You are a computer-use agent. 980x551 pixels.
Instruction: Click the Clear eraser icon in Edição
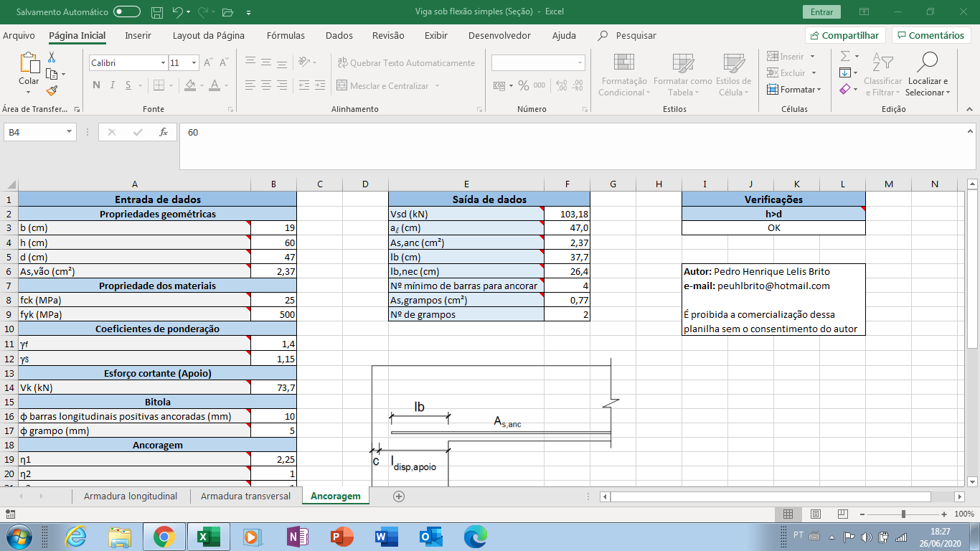[x=845, y=90]
